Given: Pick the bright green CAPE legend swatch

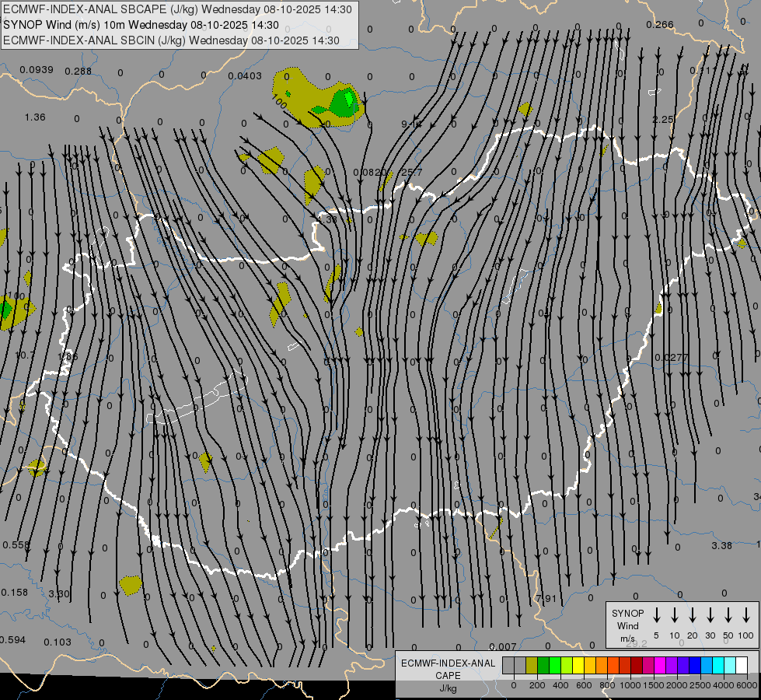Looking at the screenshot, I should (555, 666).
